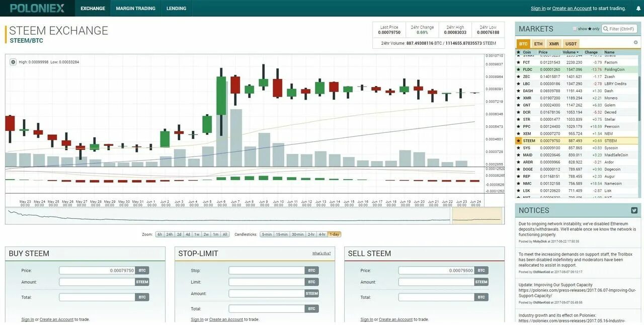Set chart zoom to All

[x=225, y=234]
